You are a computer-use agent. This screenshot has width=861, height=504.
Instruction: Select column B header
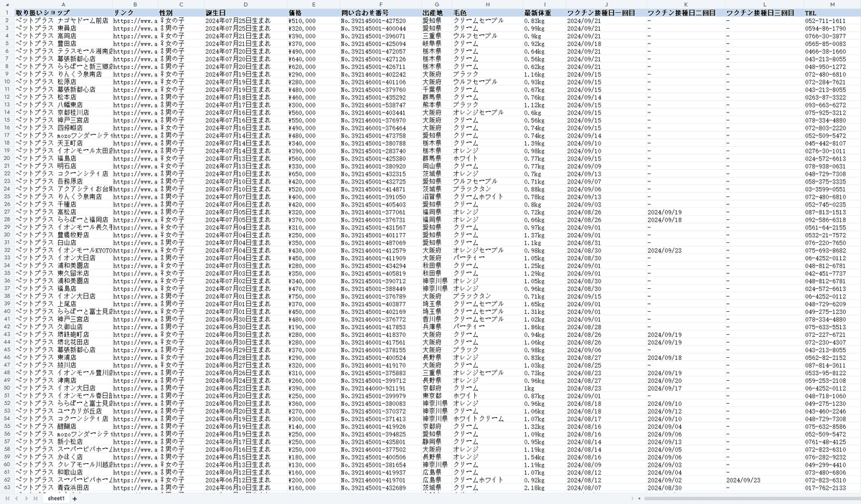(135, 4)
